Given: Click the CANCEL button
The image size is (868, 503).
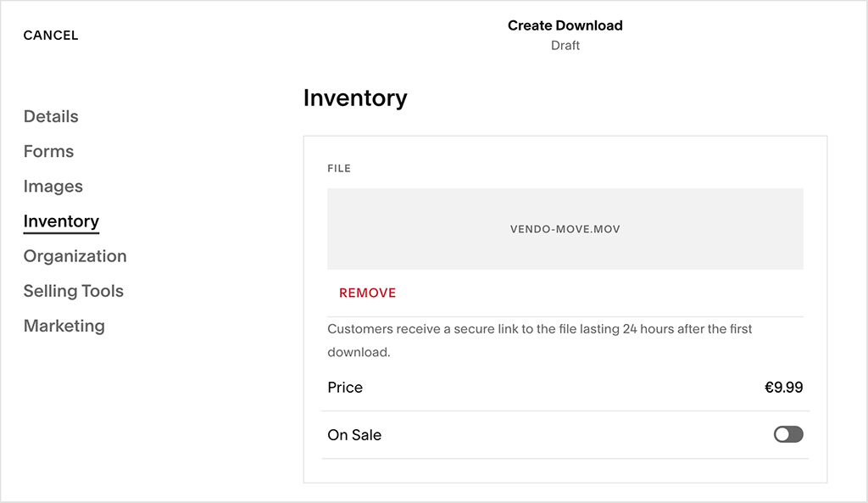Looking at the screenshot, I should (50, 35).
